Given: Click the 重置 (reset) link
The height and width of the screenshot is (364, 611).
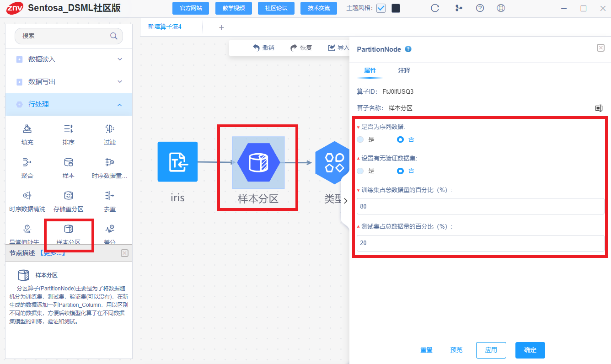Looking at the screenshot, I should click(426, 350).
